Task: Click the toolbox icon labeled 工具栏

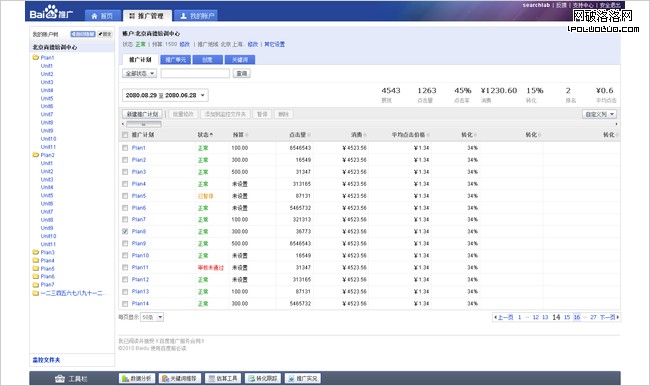Action: (x=60, y=378)
